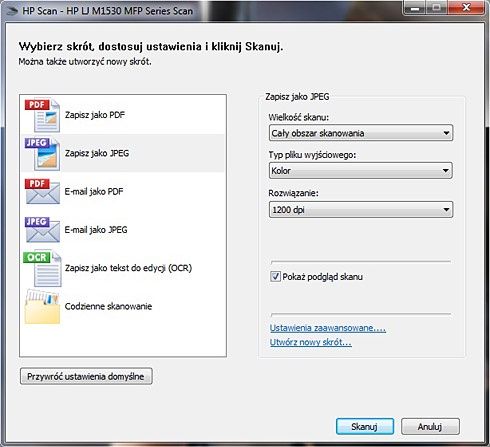The width and height of the screenshot is (490, 447).
Task: Click Przywróć ustawienia domyślne button
Action: tap(86, 376)
